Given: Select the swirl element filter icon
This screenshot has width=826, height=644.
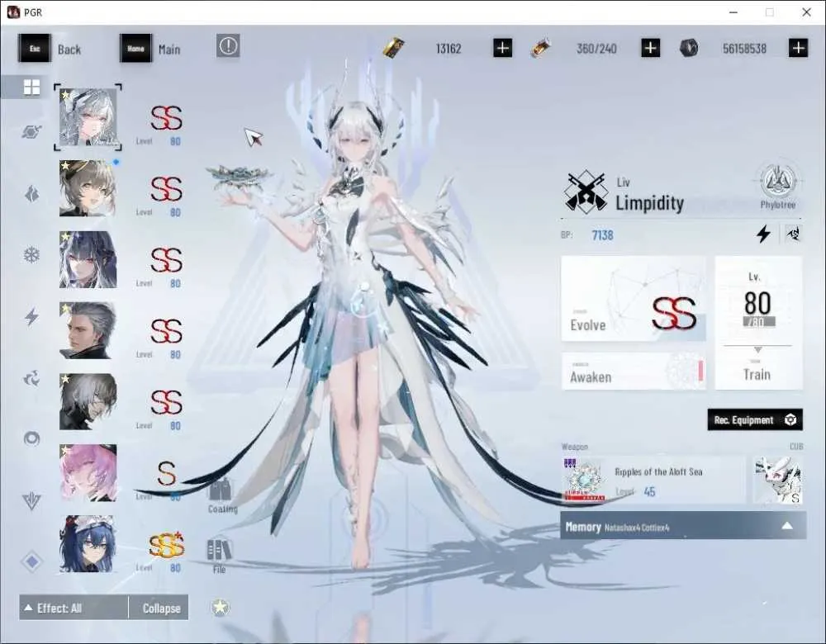Looking at the screenshot, I should click(x=31, y=378).
